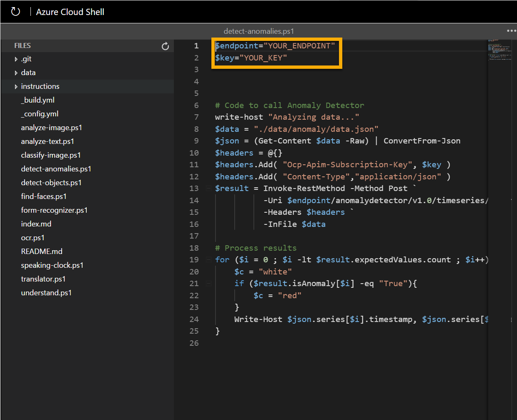Click the "YOUR_ENDPOINT" string on line 1

click(299, 46)
